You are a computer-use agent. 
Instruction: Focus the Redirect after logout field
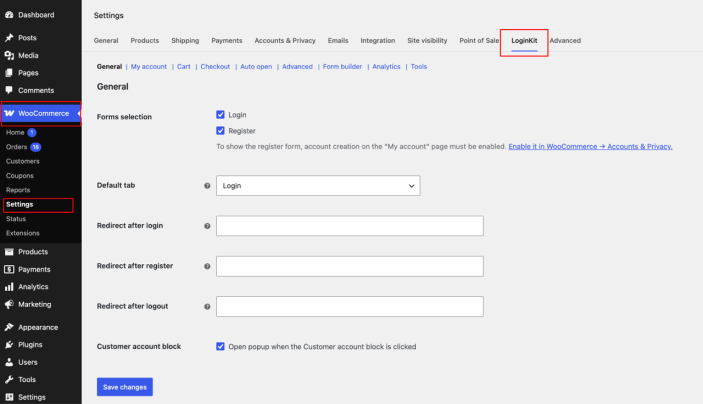point(350,307)
